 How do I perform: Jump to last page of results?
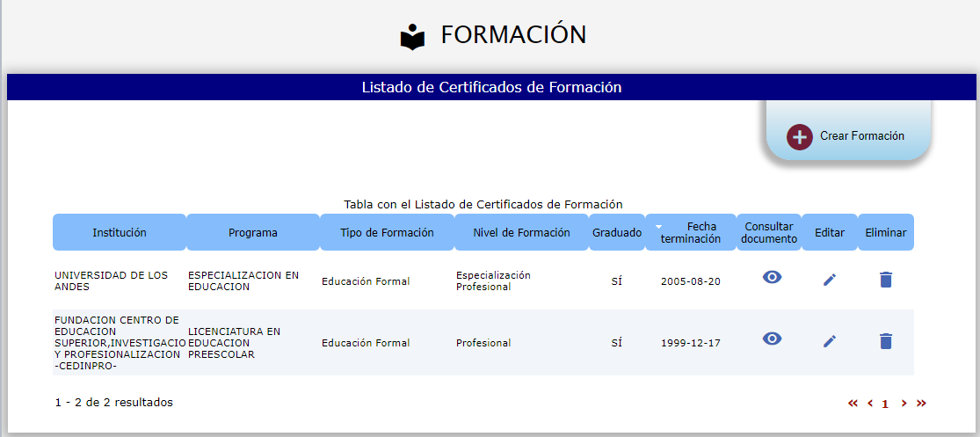tap(921, 404)
